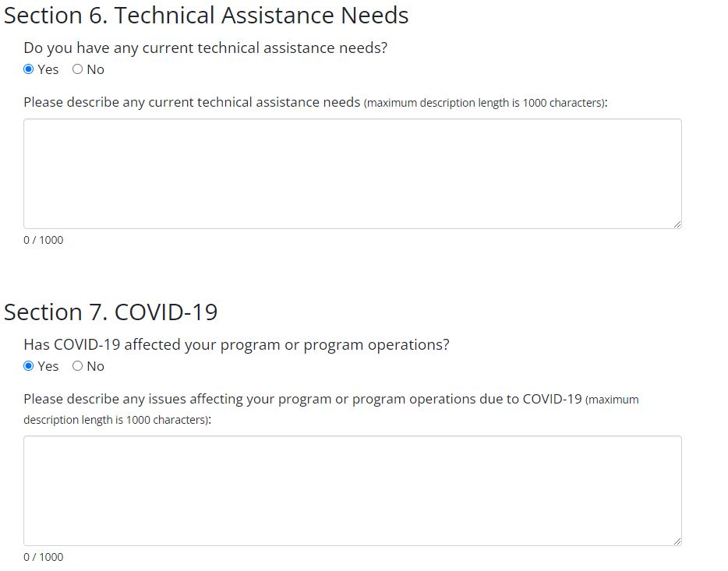Focus the COVID-19 issues description text area
The image size is (728, 571).
(x=352, y=491)
